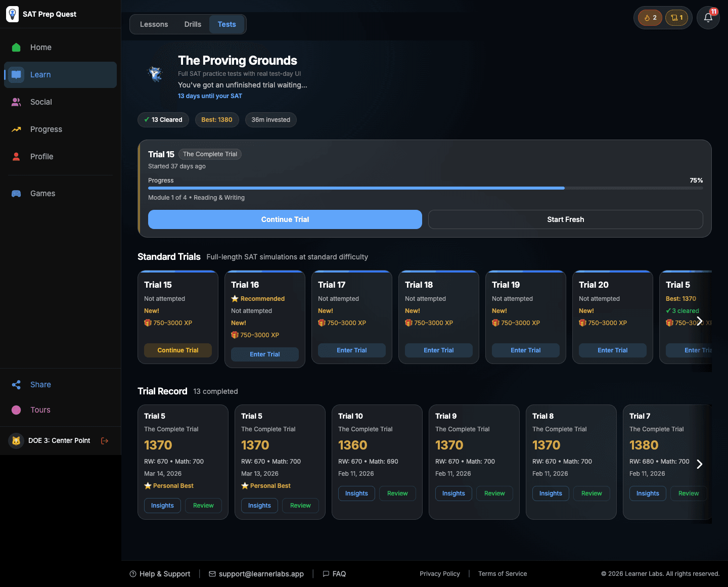Advance the Standard Trials carousel arrow

tap(699, 321)
